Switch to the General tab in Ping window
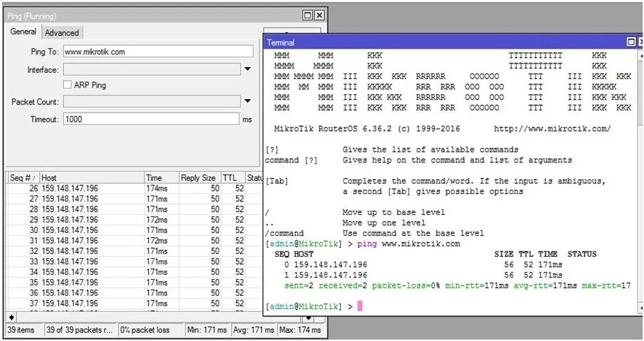Image resolution: width=644 pixels, height=341 pixels. click(23, 32)
